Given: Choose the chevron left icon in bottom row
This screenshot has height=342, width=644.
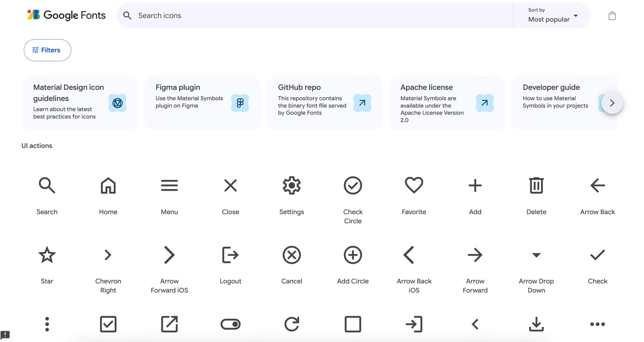Looking at the screenshot, I should click(475, 324).
